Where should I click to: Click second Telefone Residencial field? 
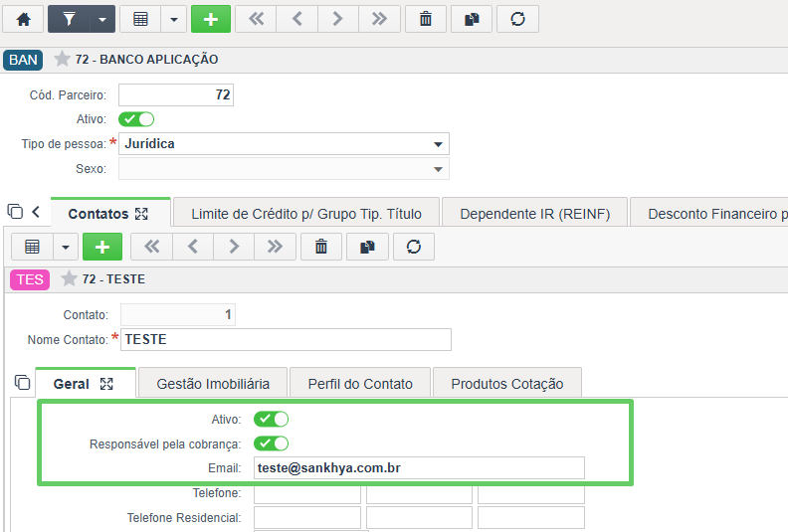(419, 517)
